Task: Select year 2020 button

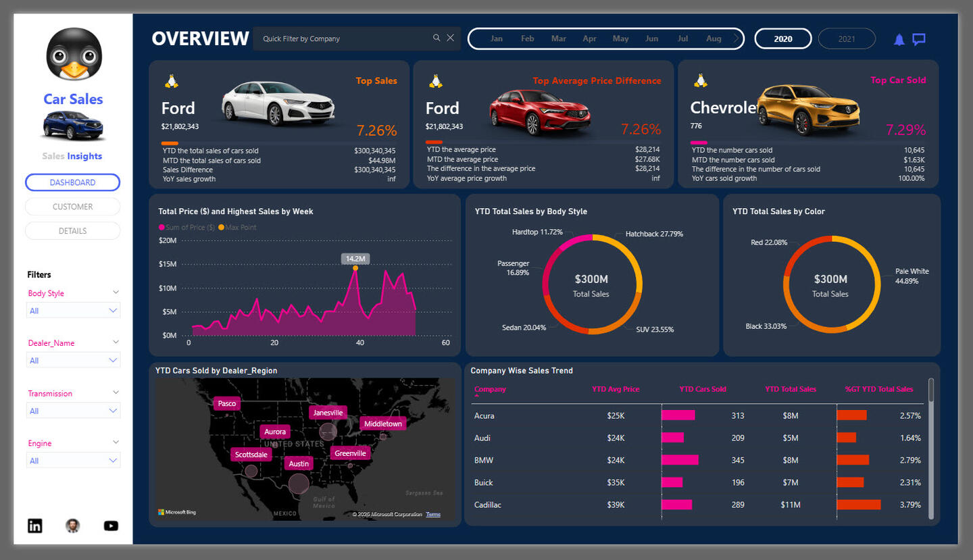Action: point(783,39)
